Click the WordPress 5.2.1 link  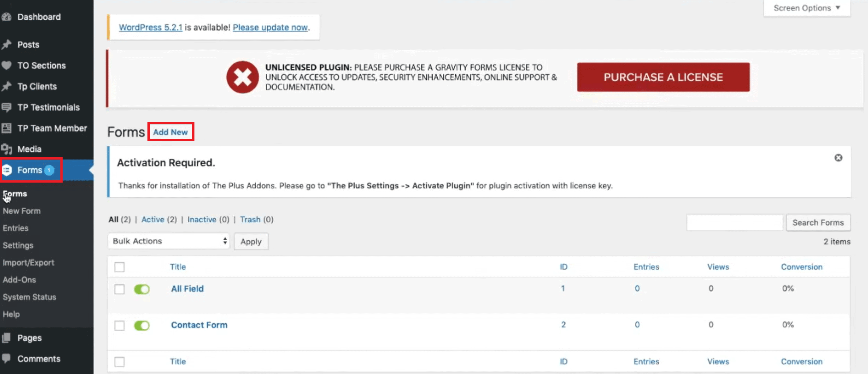pyautogui.click(x=151, y=27)
